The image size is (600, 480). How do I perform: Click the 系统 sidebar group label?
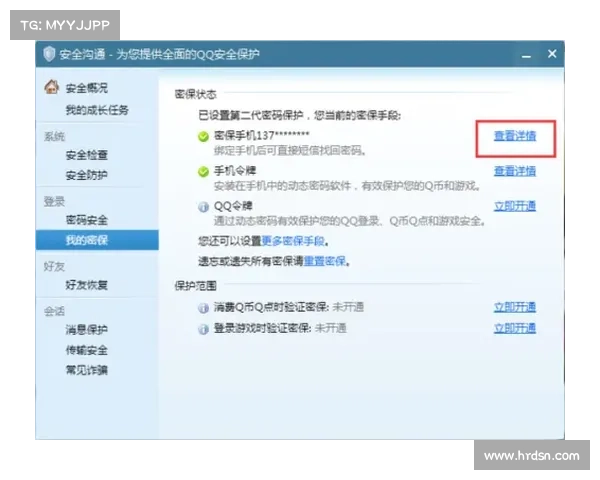click(54, 137)
